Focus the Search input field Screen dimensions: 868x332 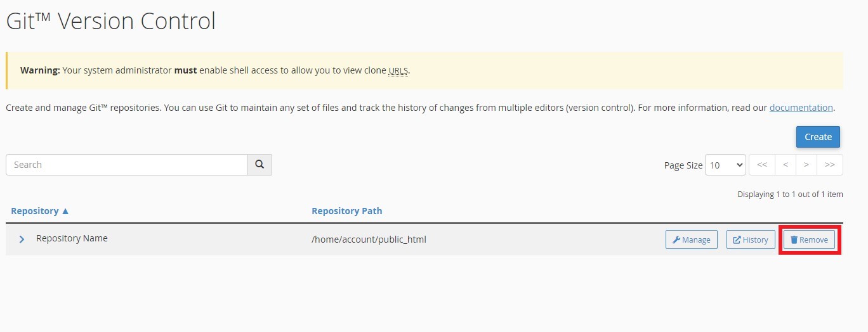[x=126, y=165]
